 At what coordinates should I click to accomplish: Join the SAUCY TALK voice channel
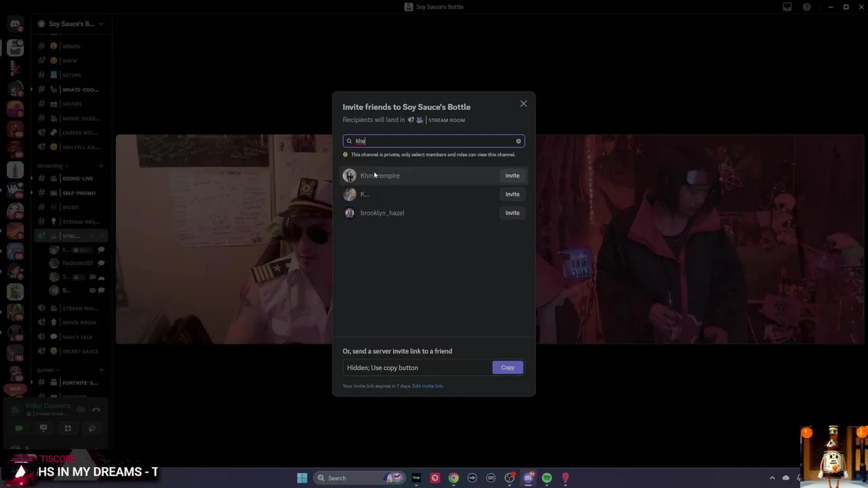coord(71,337)
